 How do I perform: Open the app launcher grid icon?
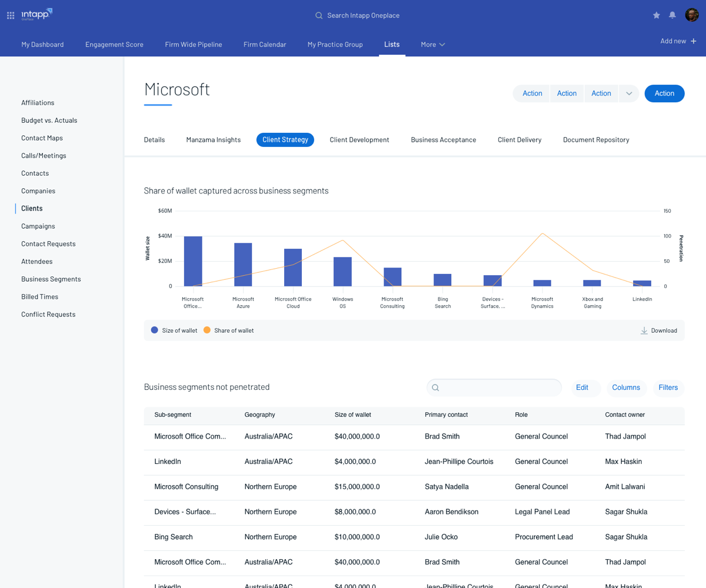coord(11,15)
